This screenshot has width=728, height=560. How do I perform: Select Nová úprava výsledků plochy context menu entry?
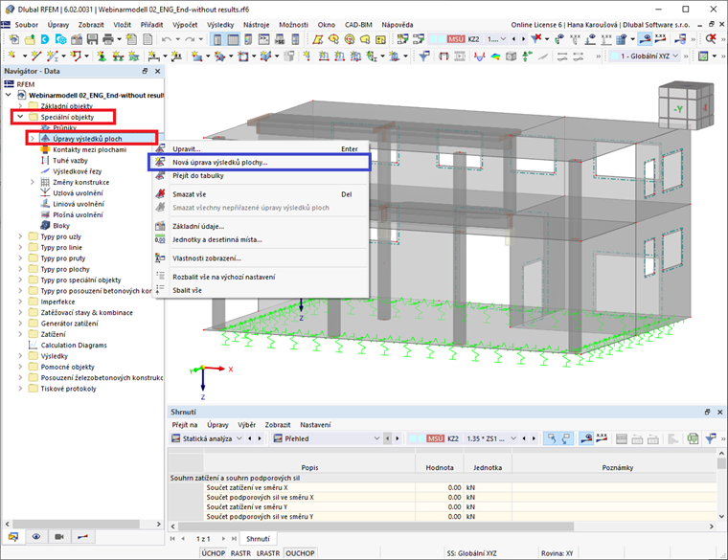(x=259, y=163)
